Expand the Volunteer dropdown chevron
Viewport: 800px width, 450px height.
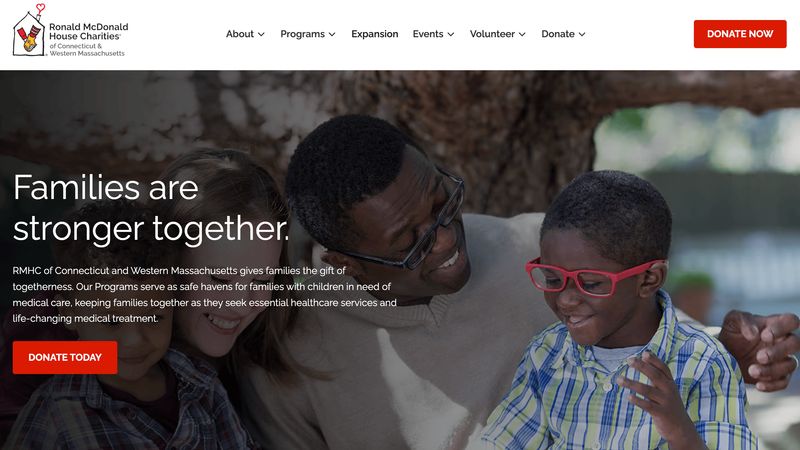(x=522, y=34)
